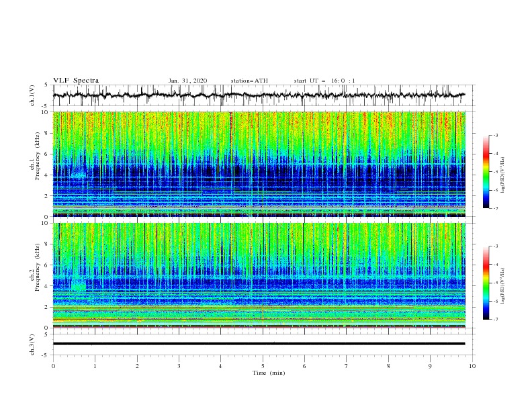Click the time axis tick label 1
The image size is (532, 411).
tap(95, 366)
